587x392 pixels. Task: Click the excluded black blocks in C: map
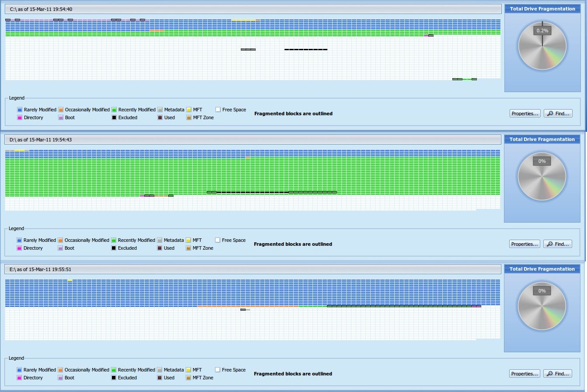[x=306, y=49]
